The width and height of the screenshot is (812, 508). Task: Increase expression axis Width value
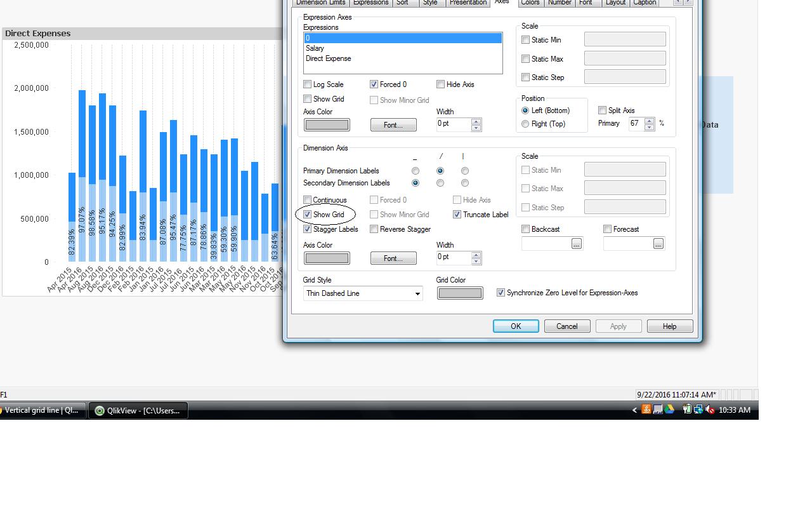click(x=476, y=121)
